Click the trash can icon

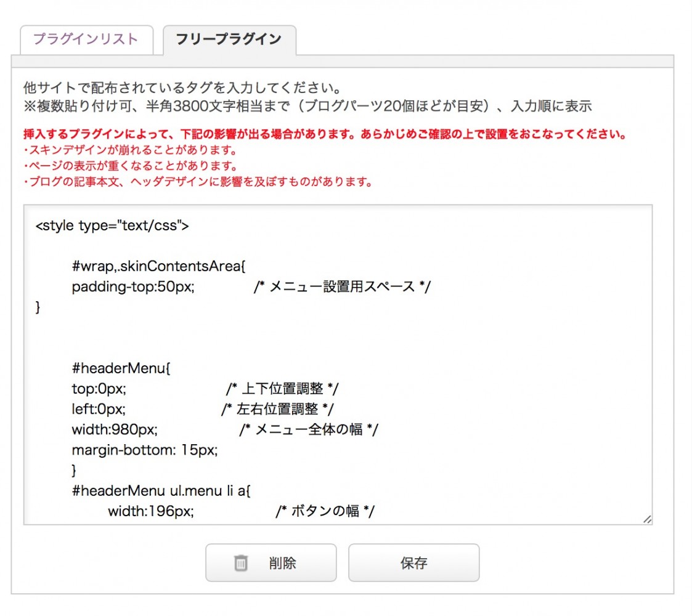pos(240,562)
